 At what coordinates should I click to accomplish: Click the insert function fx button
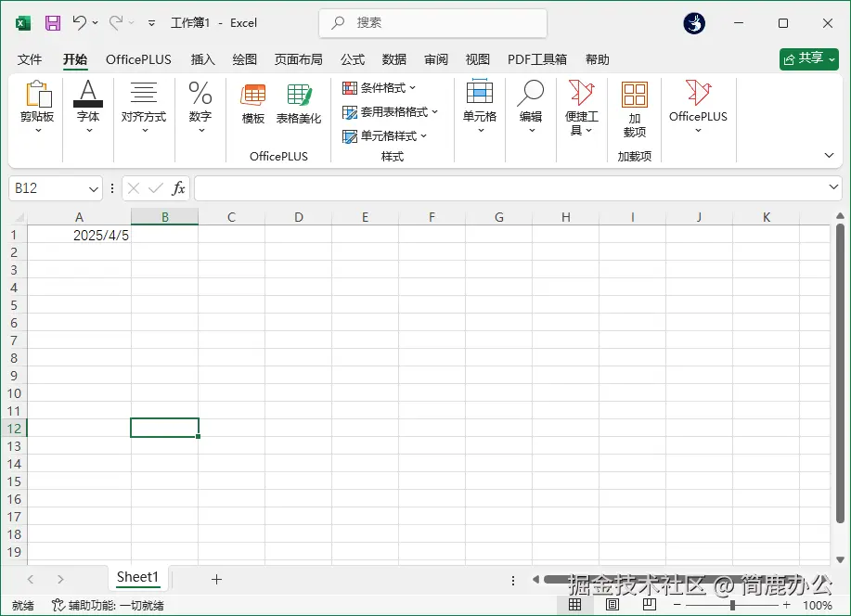click(178, 187)
